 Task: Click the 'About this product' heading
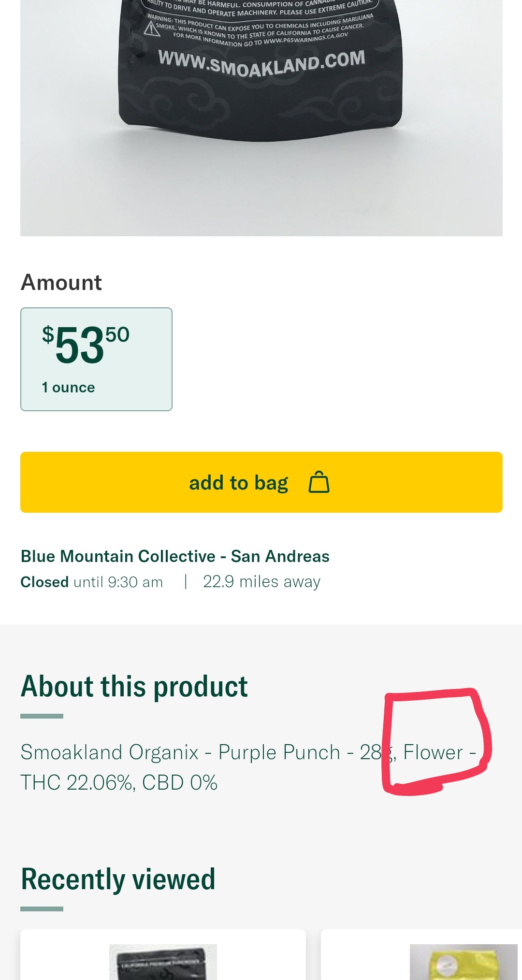coord(134,687)
